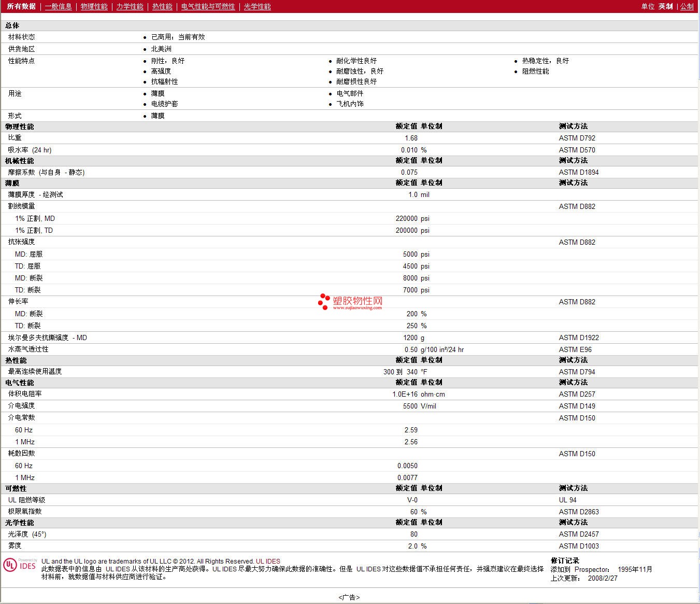This screenshot has width=700, height=604.
Task: Click the 修订记录 heading in footer
Action: click(x=565, y=560)
